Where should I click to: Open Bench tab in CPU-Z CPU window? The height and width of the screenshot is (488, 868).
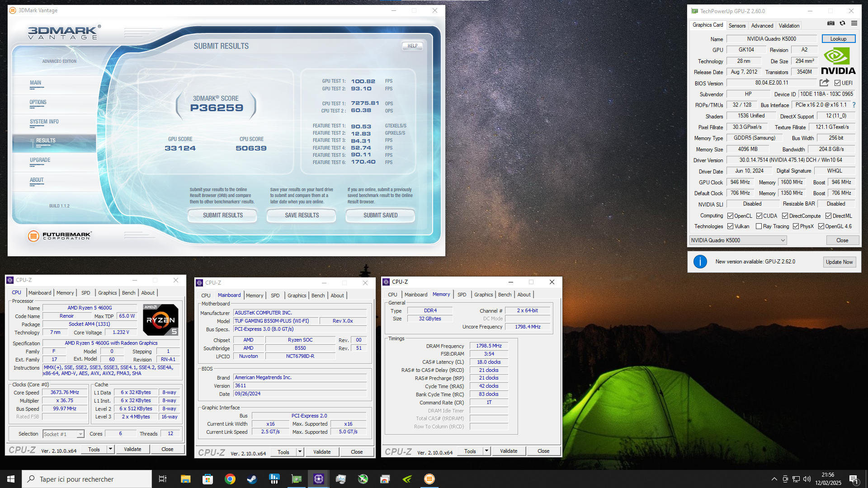coord(128,293)
